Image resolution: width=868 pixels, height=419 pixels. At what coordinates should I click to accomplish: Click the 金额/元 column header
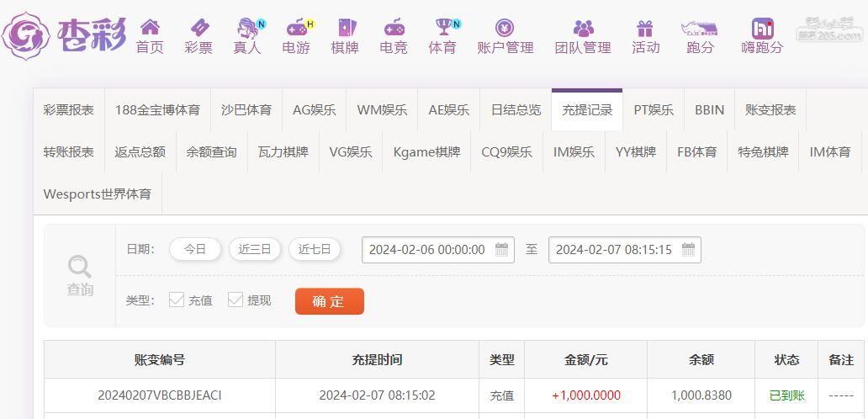click(x=585, y=360)
